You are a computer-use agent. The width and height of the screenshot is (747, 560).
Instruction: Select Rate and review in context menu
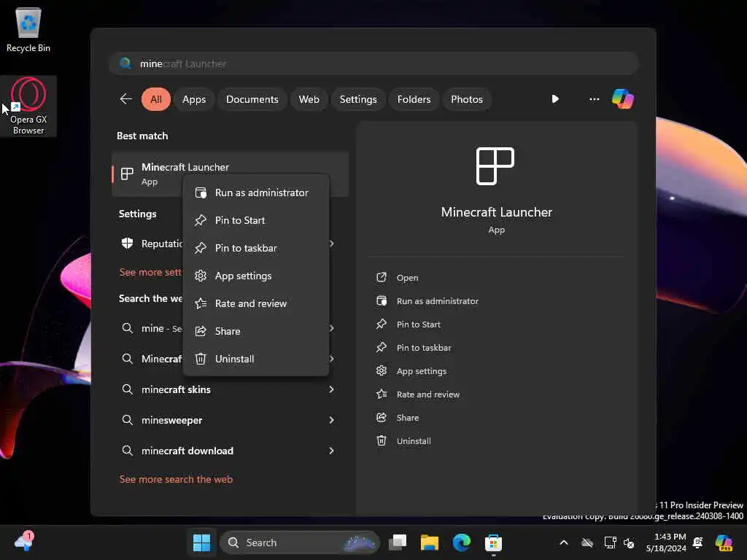[256, 303]
